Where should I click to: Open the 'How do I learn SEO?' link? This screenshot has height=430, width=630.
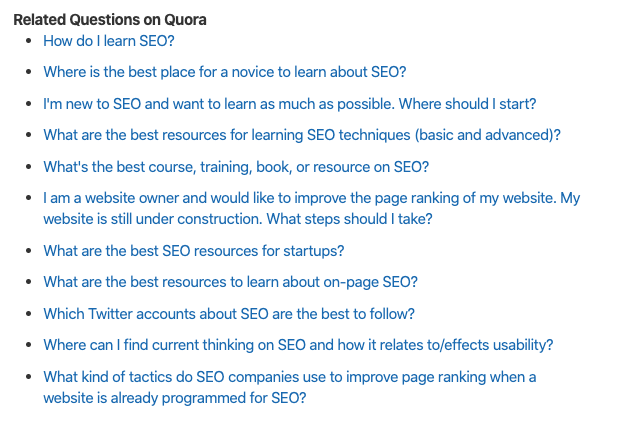point(109,41)
